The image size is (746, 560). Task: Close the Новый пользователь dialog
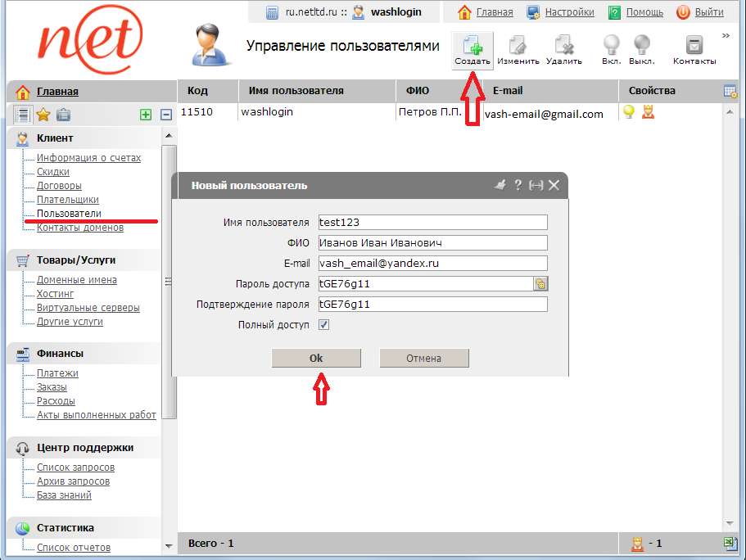coord(554,186)
